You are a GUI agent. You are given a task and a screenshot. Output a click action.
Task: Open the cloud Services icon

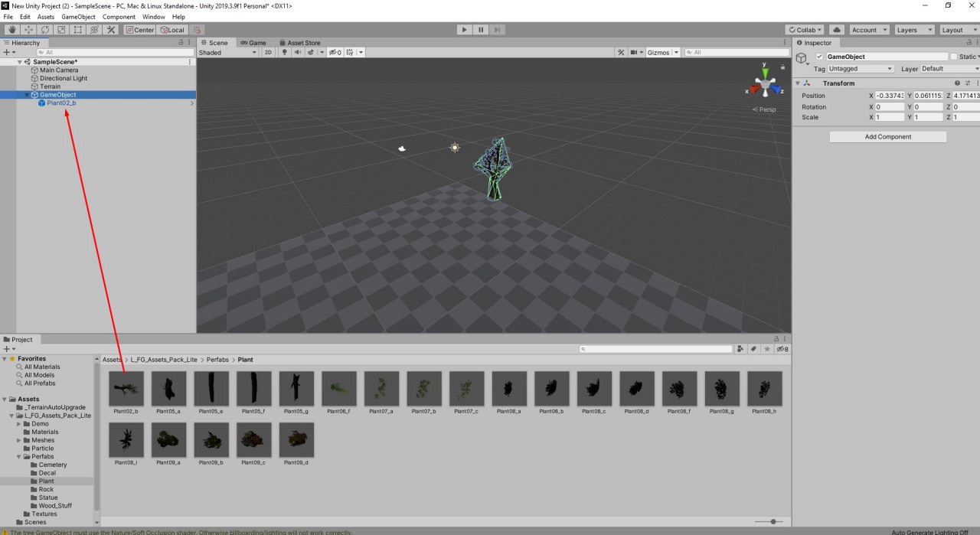click(837, 30)
